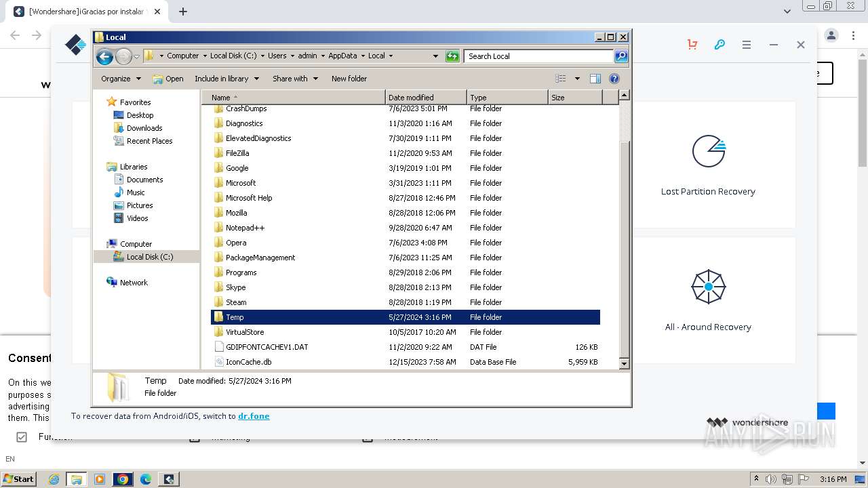Select the Notepad++ folder
Image resolution: width=868 pixels, height=488 pixels.
pos(406,228)
